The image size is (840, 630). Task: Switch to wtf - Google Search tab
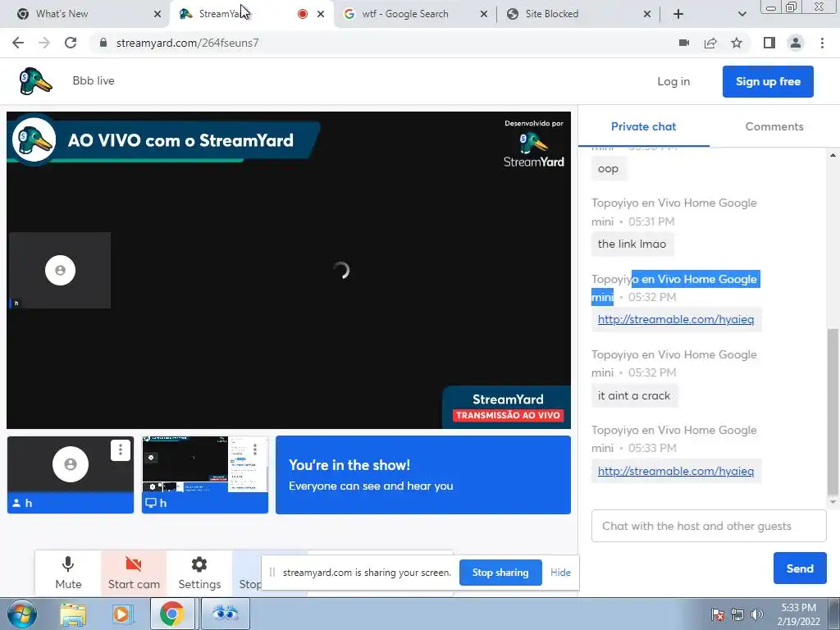point(415,14)
